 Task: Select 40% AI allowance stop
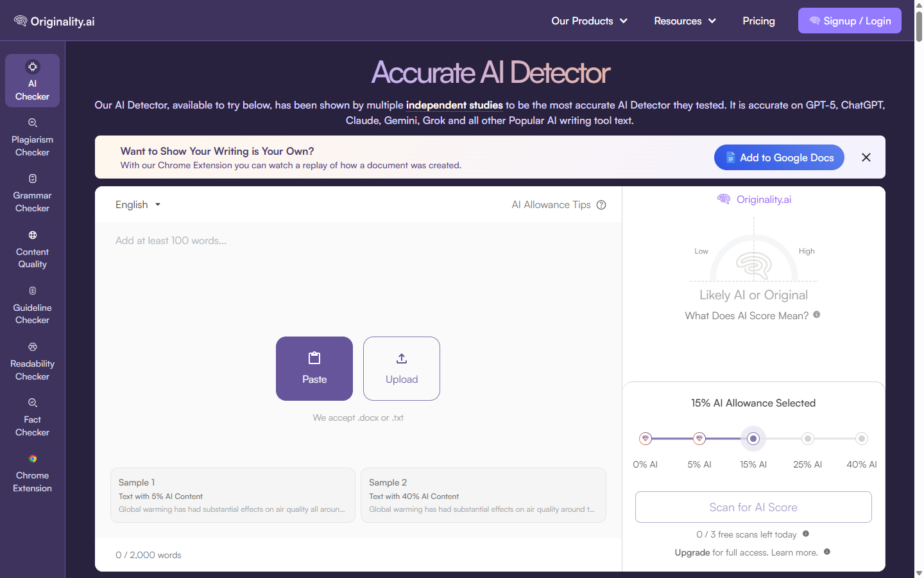[862, 439]
